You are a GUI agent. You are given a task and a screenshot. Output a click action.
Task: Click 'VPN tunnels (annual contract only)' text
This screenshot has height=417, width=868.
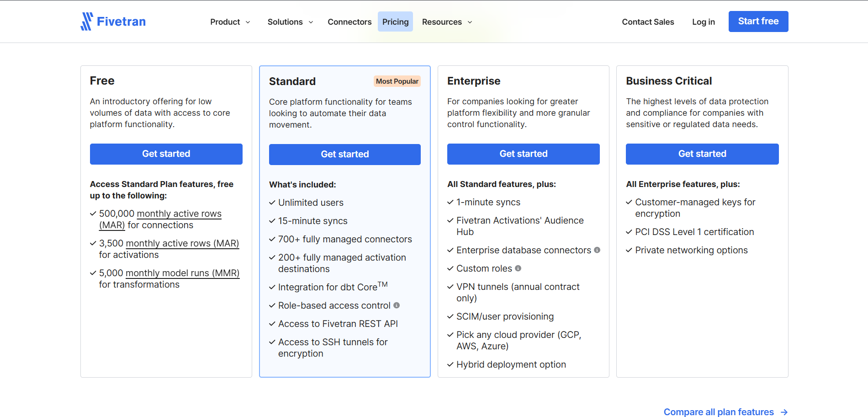(518, 293)
